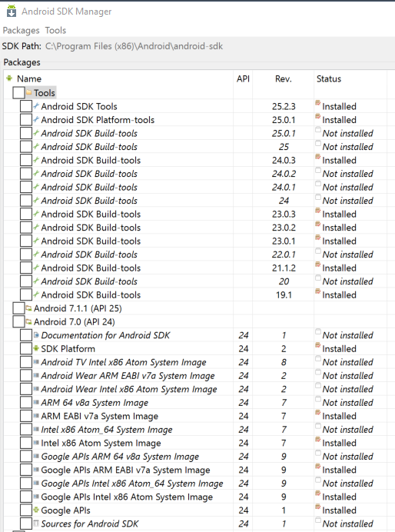Click the wrench icon beside Android SDK Tools

click(36, 106)
